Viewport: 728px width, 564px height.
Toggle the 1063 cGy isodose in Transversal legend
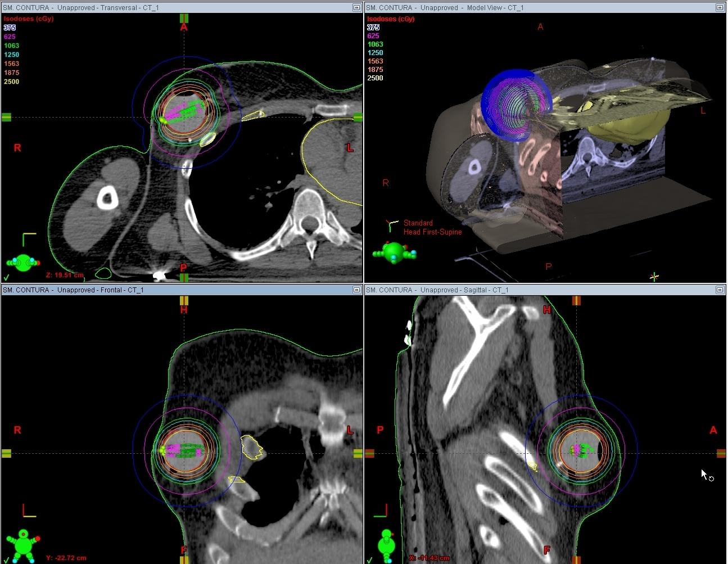(11, 46)
